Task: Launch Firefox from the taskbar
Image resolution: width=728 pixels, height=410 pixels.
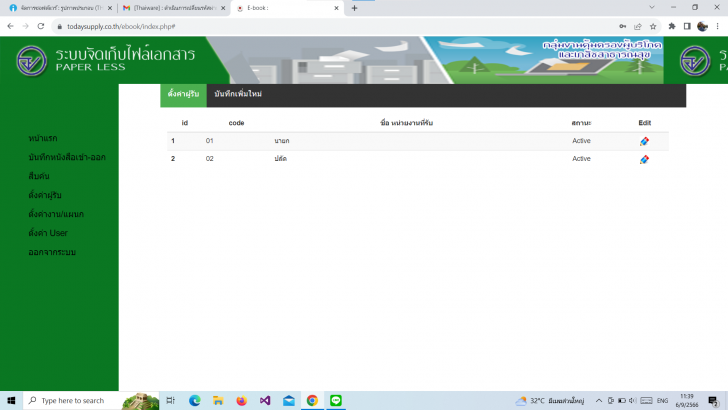Action: tap(241, 400)
